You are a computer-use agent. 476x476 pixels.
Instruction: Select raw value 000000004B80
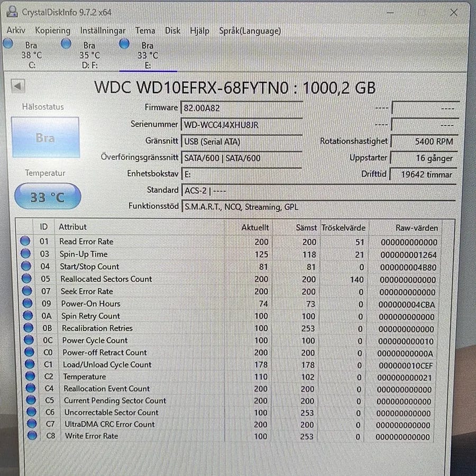408,268
